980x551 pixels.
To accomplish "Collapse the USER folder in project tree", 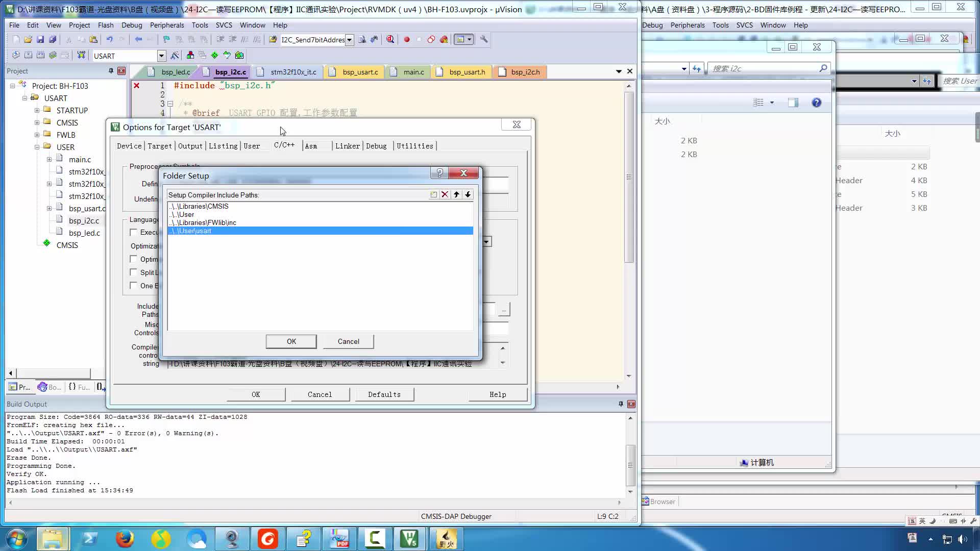I will 37,147.
